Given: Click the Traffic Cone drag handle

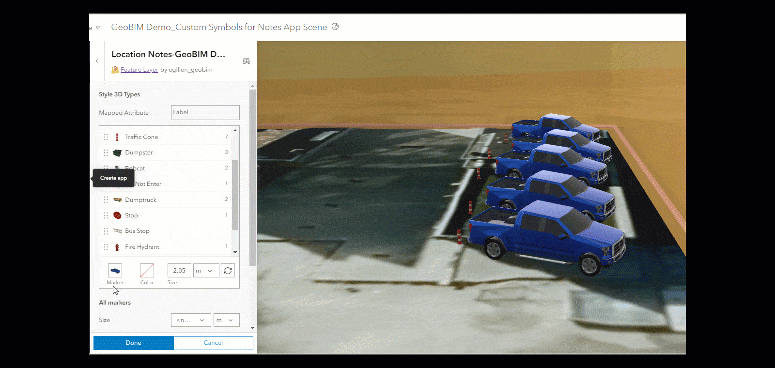Looking at the screenshot, I should (x=106, y=137).
